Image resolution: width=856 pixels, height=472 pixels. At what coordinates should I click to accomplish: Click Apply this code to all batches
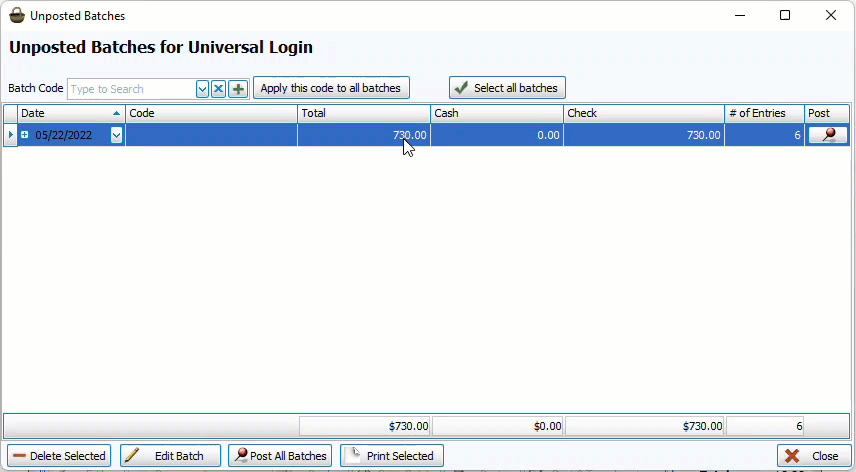point(331,88)
